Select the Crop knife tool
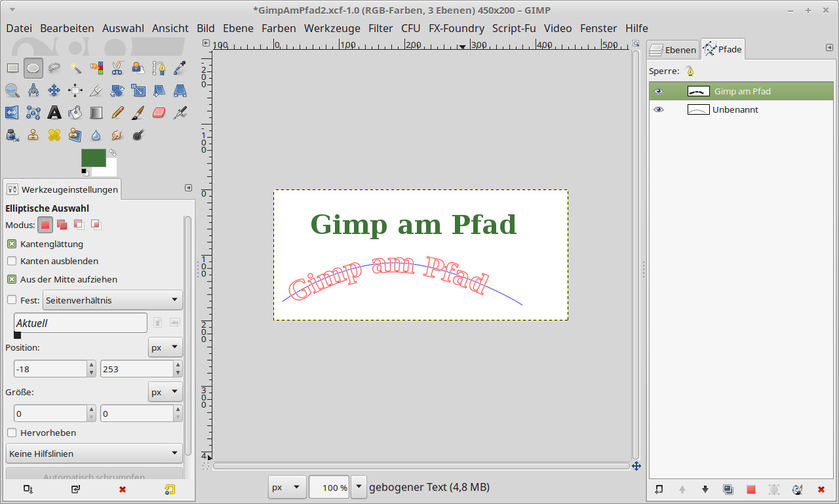The image size is (839, 504). 96,90
